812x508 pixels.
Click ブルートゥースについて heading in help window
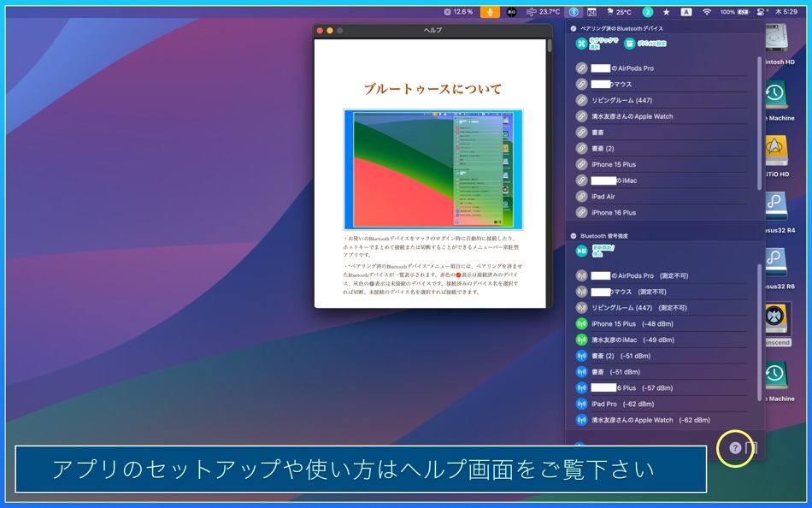pyautogui.click(x=432, y=89)
